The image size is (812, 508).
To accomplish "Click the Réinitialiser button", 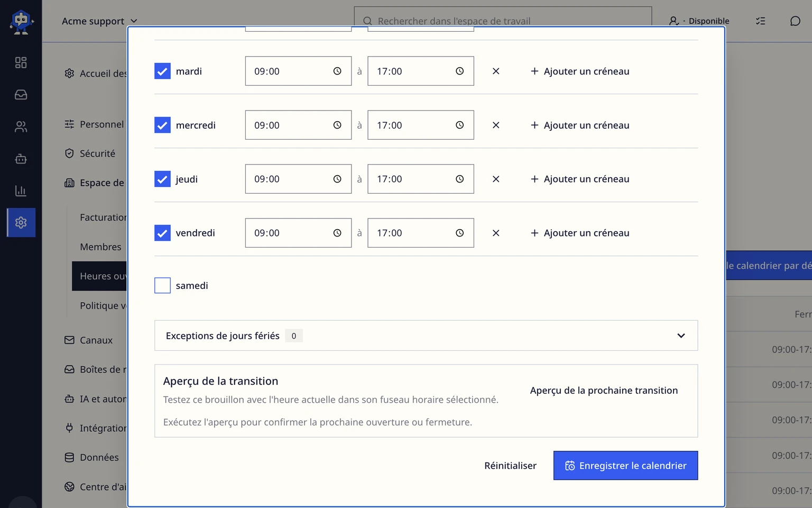I will tap(510, 466).
